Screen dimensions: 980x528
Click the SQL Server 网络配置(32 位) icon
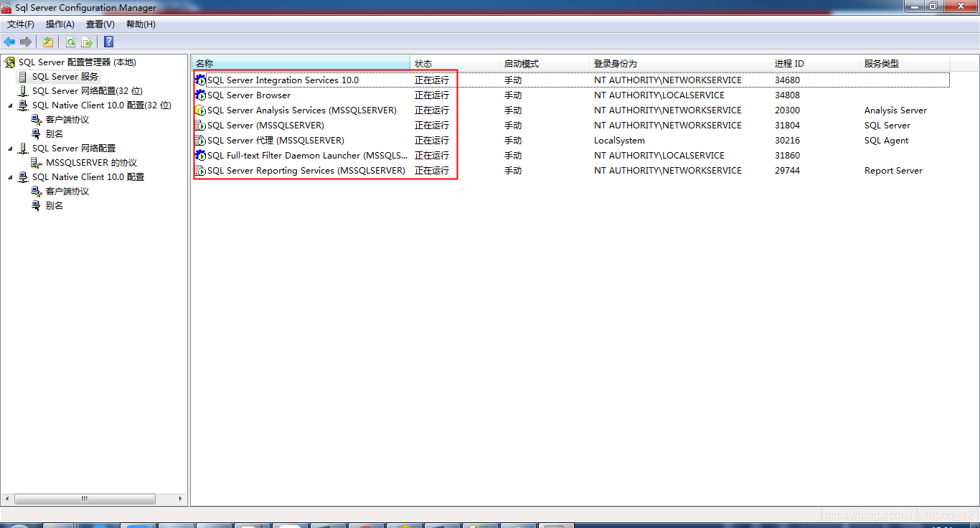24,91
